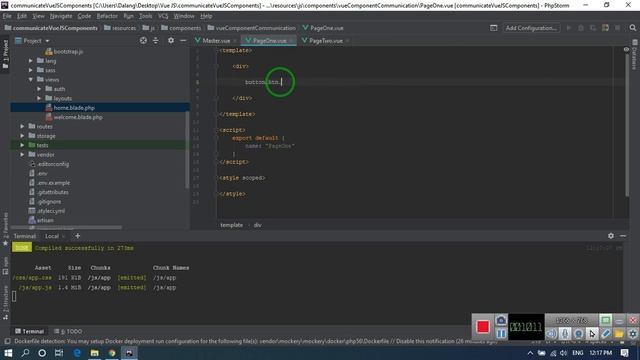Screen dimensions: 640x360
Task: Toggle recorder mouse cursor highlighting
Action: point(592,333)
